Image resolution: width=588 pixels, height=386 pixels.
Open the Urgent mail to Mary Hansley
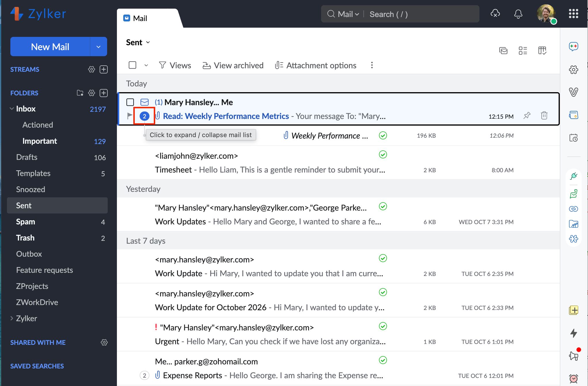coord(338,334)
